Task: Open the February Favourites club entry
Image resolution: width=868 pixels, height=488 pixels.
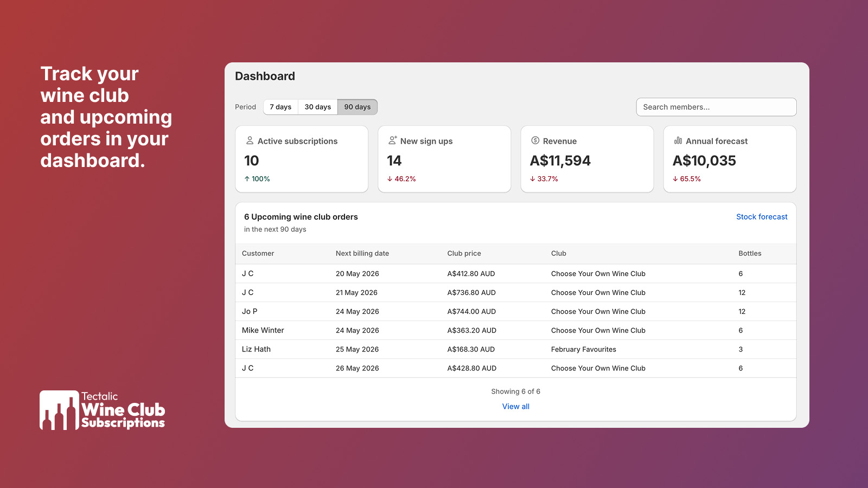Action: [583, 349]
